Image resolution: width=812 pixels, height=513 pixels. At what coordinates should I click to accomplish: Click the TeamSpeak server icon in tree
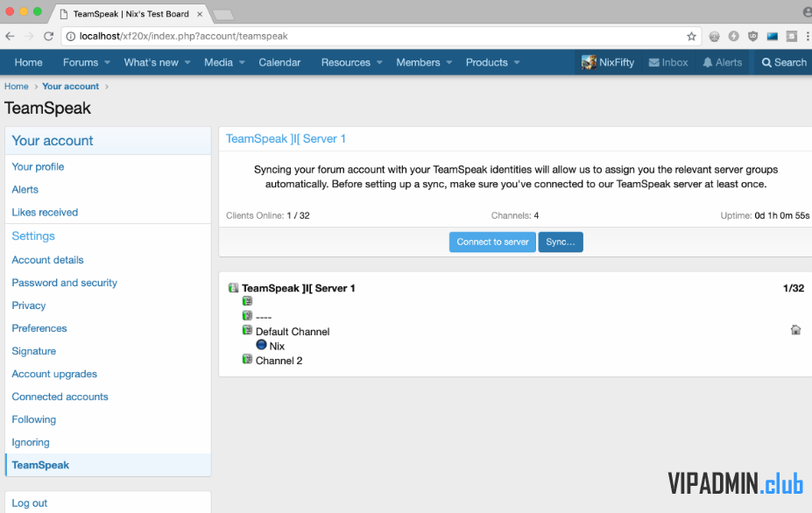(234, 288)
